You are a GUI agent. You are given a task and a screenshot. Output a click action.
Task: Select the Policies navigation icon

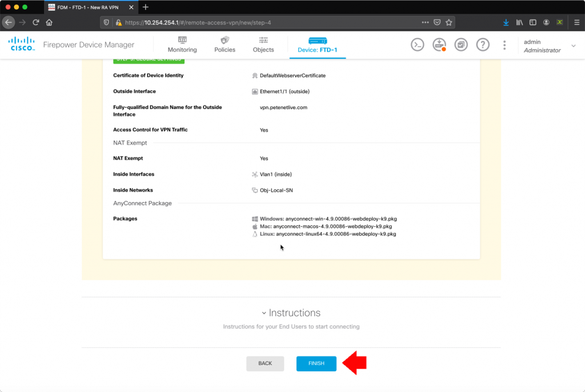point(225,44)
